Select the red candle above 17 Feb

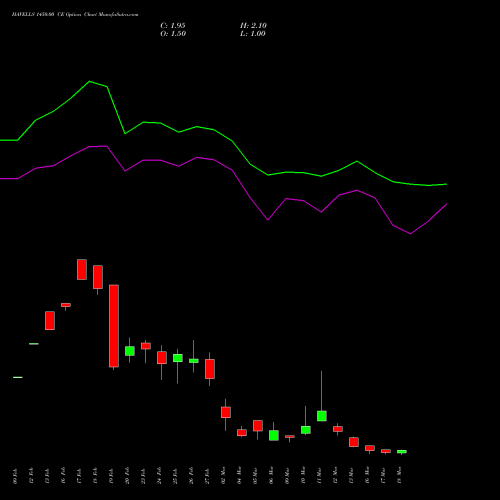pyautogui.click(x=82, y=269)
